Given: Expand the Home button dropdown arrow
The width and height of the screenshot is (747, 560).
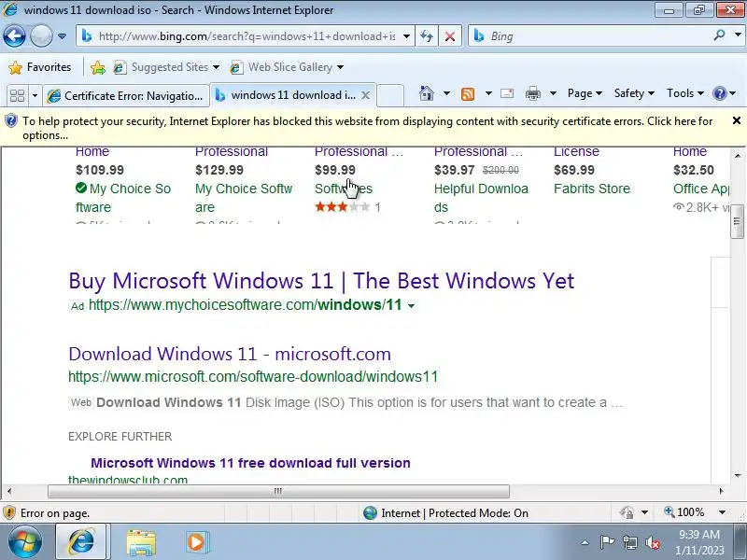Looking at the screenshot, I should 446,93.
